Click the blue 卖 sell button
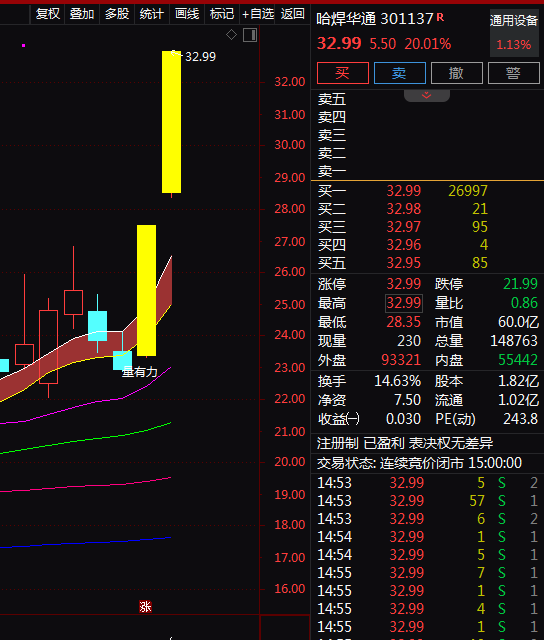This screenshot has height=640, width=544. (x=400, y=73)
